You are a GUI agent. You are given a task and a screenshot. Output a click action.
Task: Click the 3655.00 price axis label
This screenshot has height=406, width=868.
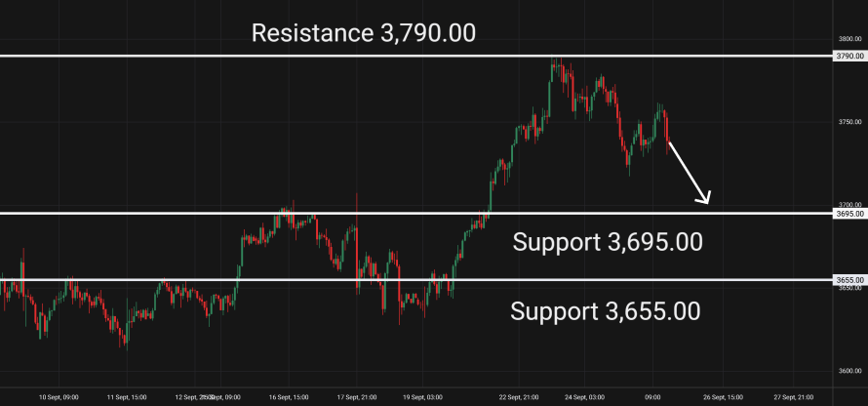pyautogui.click(x=850, y=280)
